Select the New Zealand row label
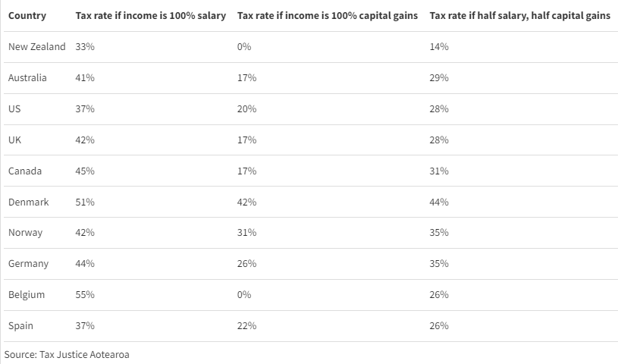The width and height of the screenshot is (621, 364). click(x=37, y=47)
